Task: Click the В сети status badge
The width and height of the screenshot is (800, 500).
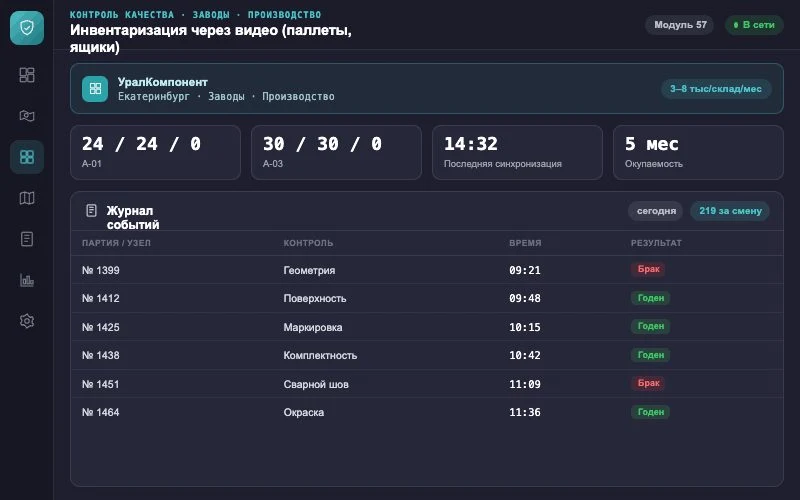Action: coord(754,24)
